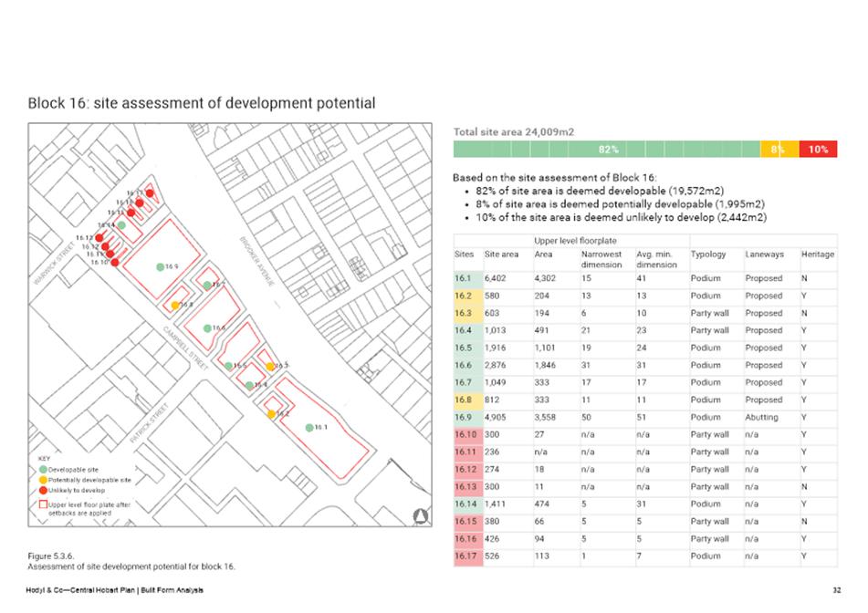
Task: Click the 'Heritage' column header
Action: [x=818, y=254]
